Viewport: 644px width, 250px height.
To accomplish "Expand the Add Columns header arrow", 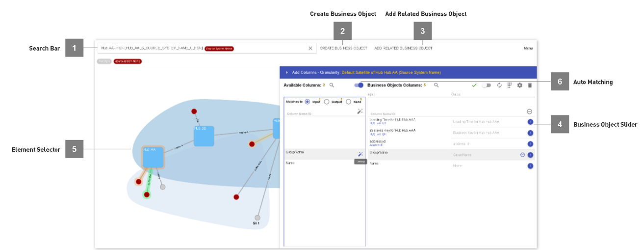I will [x=287, y=72].
